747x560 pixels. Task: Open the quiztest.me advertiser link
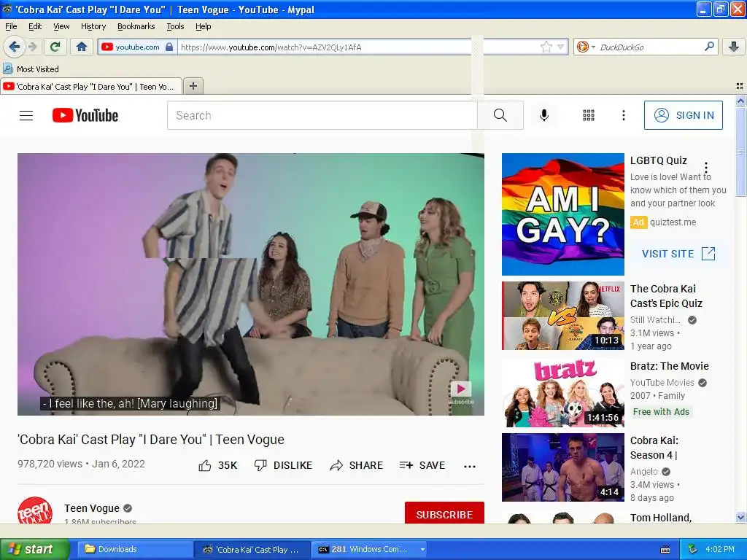pyautogui.click(x=673, y=222)
